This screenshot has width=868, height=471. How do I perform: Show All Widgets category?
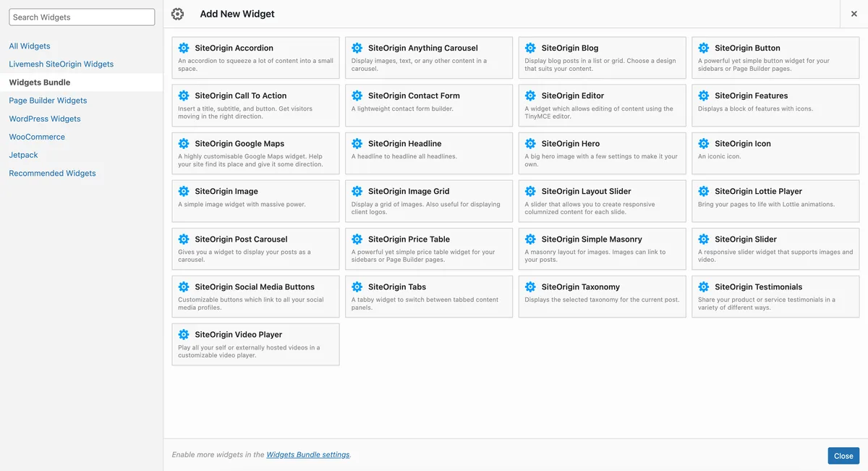pos(30,46)
